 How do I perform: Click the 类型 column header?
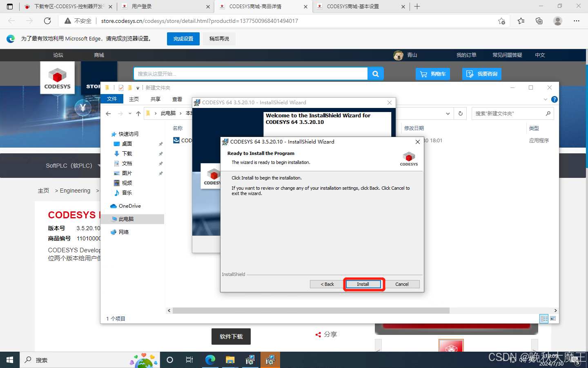click(x=534, y=128)
